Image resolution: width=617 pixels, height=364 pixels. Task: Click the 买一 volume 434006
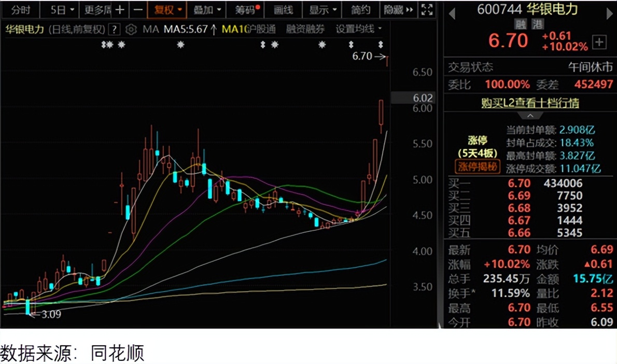click(563, 183)
